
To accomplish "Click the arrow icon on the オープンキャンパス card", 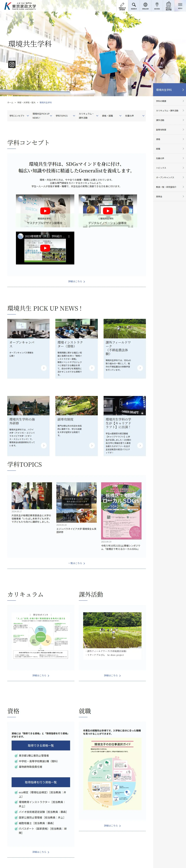I will tap(44, 368).
